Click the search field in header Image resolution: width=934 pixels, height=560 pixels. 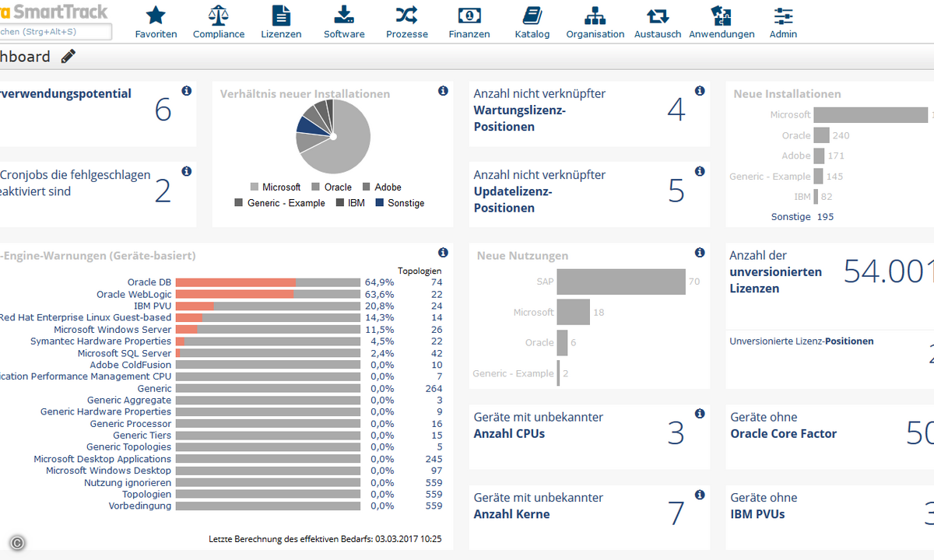click(54, 32)
